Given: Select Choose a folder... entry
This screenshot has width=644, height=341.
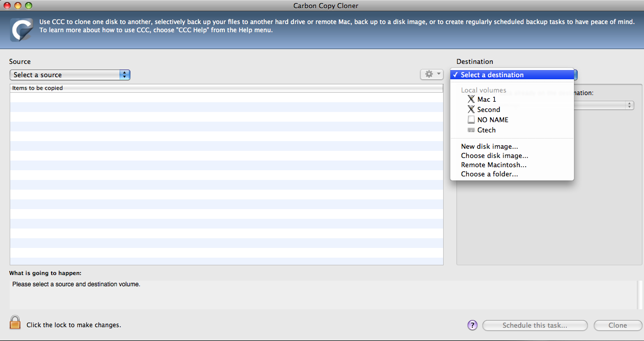Looking at the screenshot, I should [x=512, y=174].
